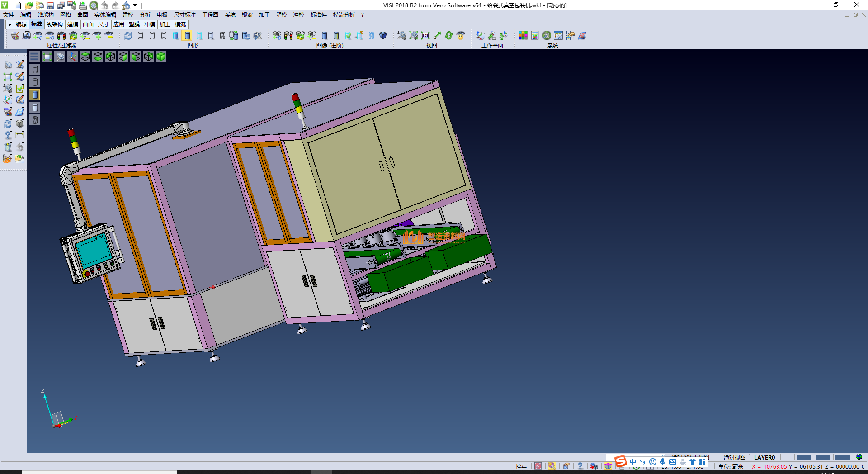Expand the toolbar tab dropdown arrow before 编辑

[9, 24]
